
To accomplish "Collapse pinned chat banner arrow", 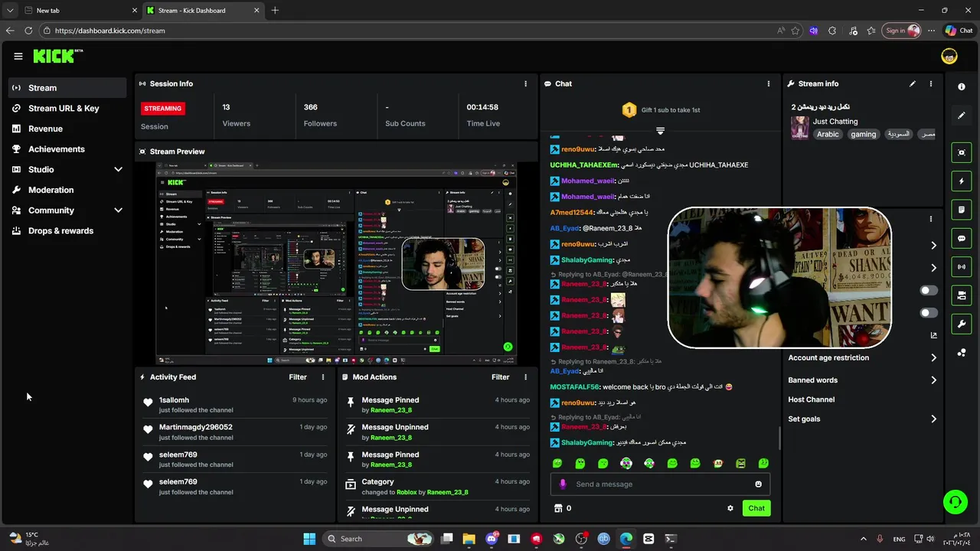I will pyautogui.click(x=660, y=131).
